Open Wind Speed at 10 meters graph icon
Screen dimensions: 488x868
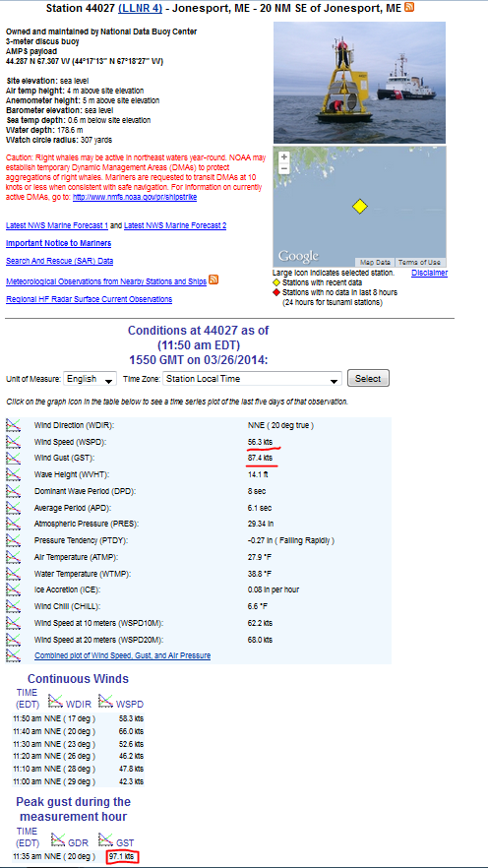pyautogui.click(x=13, y=623)
